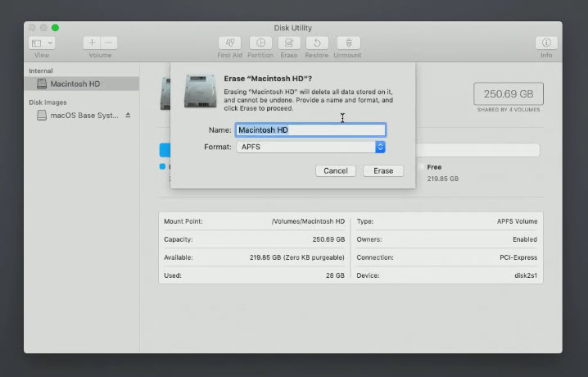Cancel the erase dialog
The width and height of the screenshot is (588, 377).
(x=336, y=170)
